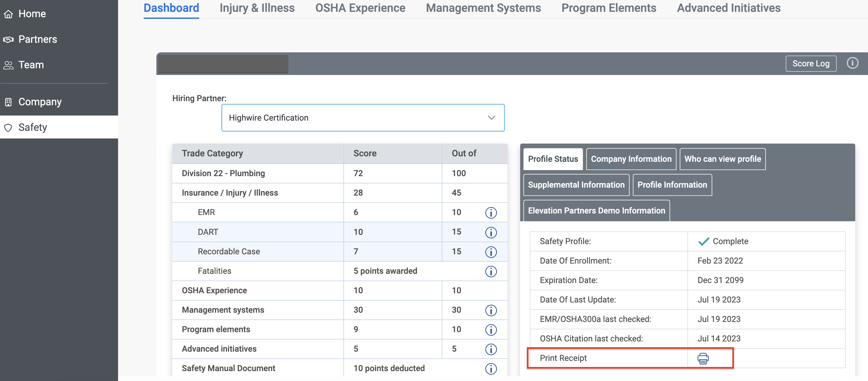Click the OSHA Citation date Jul 14 2023
The image size is (868, 381).
pos(719,339)
